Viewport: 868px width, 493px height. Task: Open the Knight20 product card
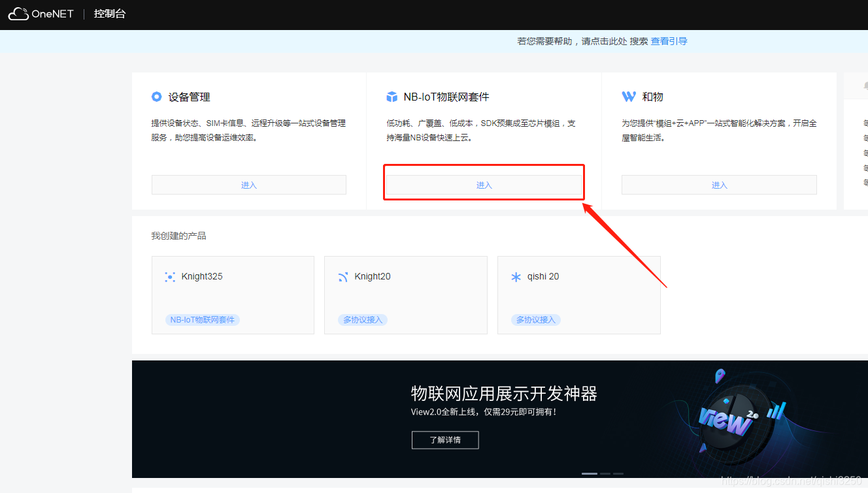(406, 295)
